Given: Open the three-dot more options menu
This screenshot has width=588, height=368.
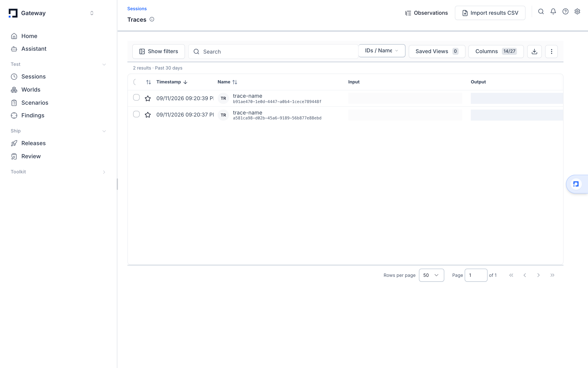Looking at the screenshot, I should coord(551,51).
